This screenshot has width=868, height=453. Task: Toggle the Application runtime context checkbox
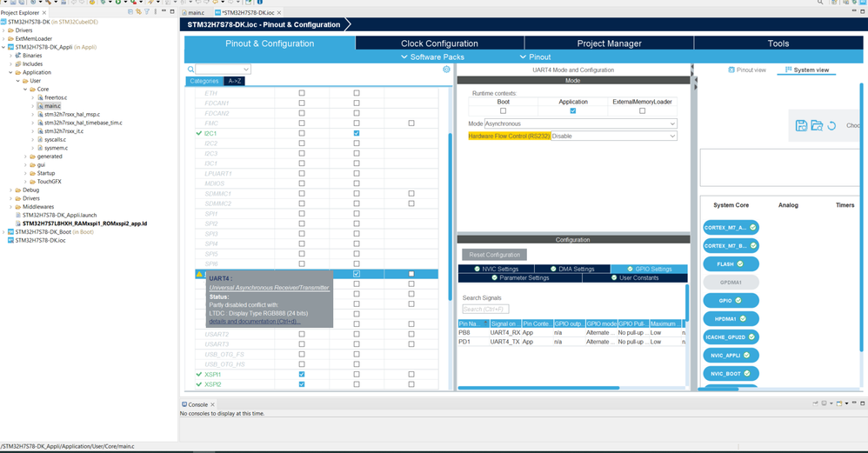[573, 110]
